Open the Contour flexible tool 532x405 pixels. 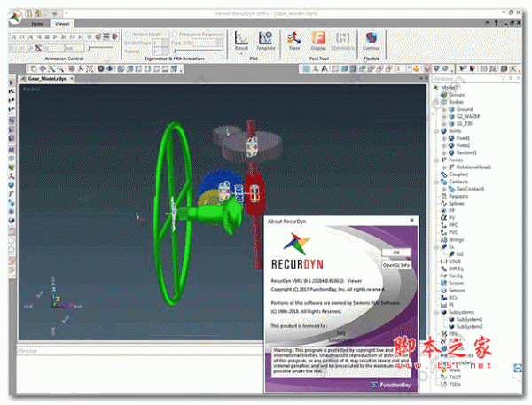coord(372,41)
